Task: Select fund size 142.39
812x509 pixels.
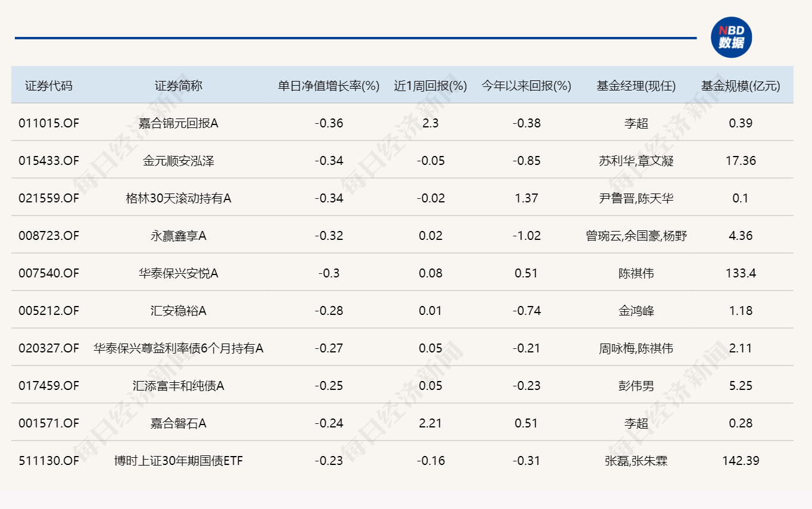Action: (741, 461)
